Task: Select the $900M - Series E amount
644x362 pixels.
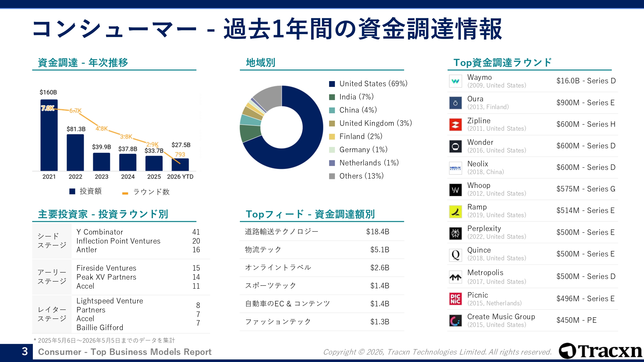Action: (x=586, y=103)
